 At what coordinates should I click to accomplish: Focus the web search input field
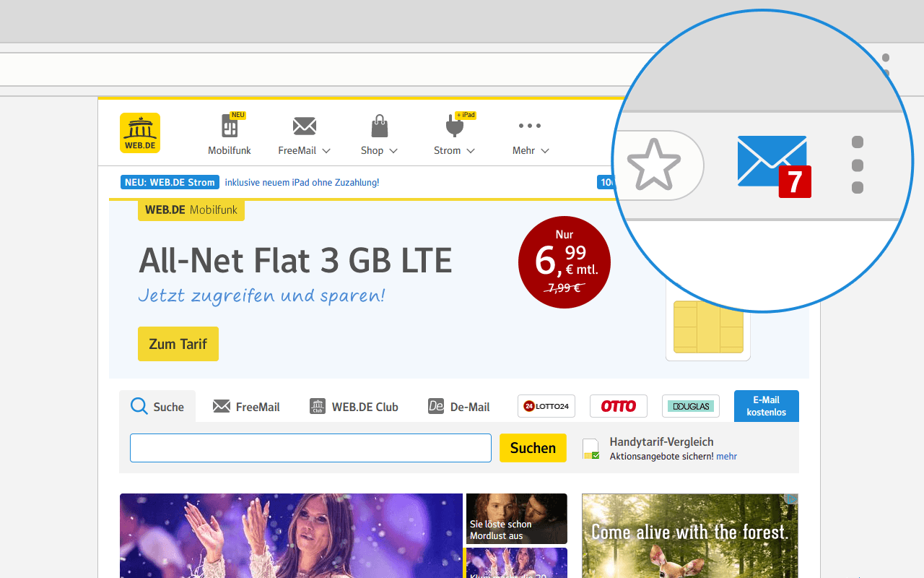[310, 448]
